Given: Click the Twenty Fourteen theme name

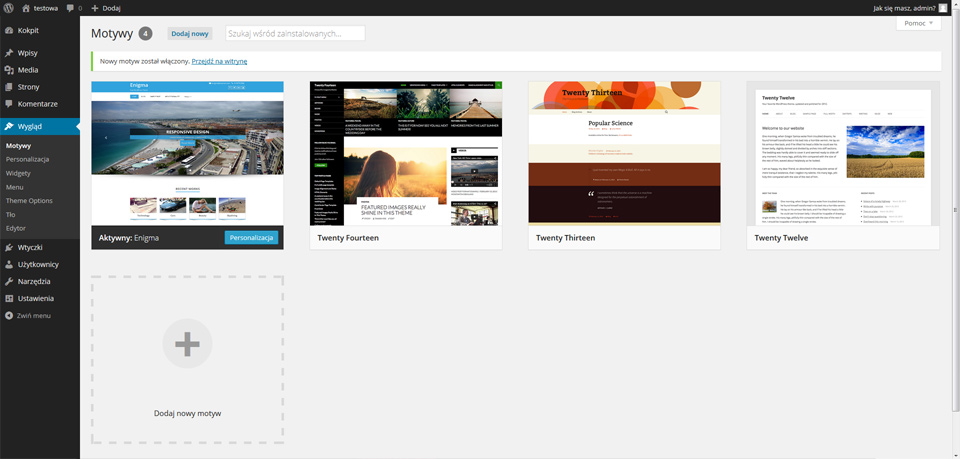Looking at the screenshot, I should [x=348, y=238].
